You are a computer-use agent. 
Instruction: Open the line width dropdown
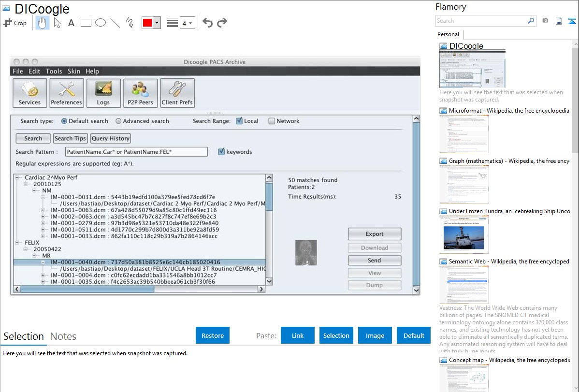coord(187,23)
